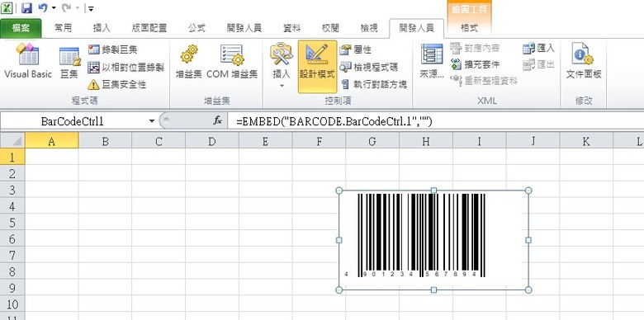Open control 屬性 properties
Screen dimensions: 644x320
356,49
